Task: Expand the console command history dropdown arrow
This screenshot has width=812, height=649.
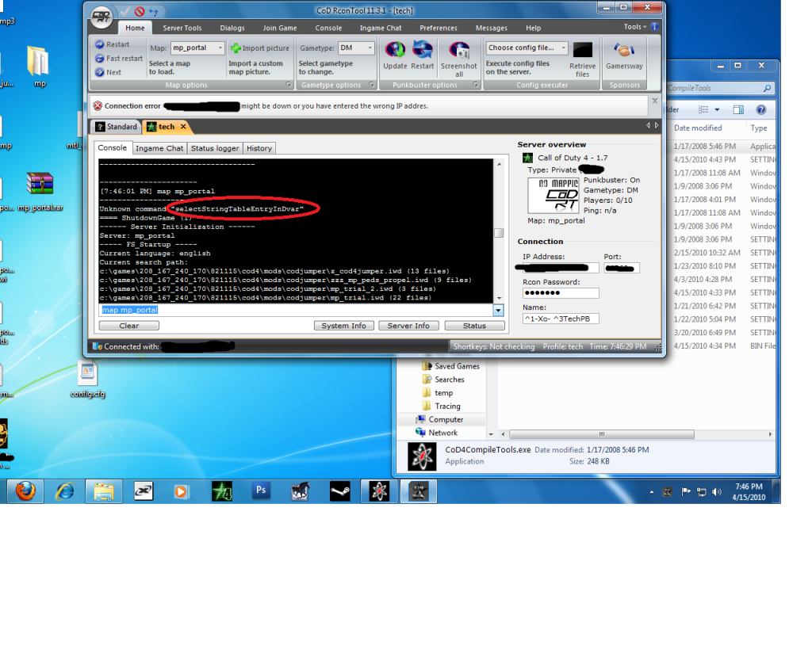Action: coord(498,310)
